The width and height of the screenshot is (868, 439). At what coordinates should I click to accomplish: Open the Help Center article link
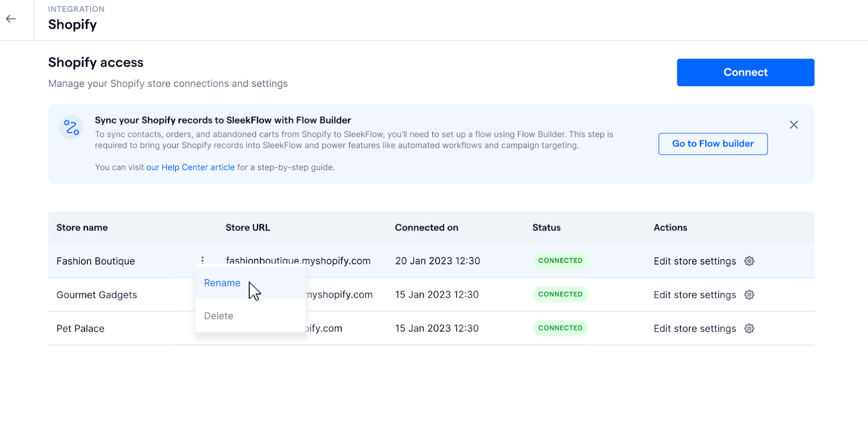190,167
